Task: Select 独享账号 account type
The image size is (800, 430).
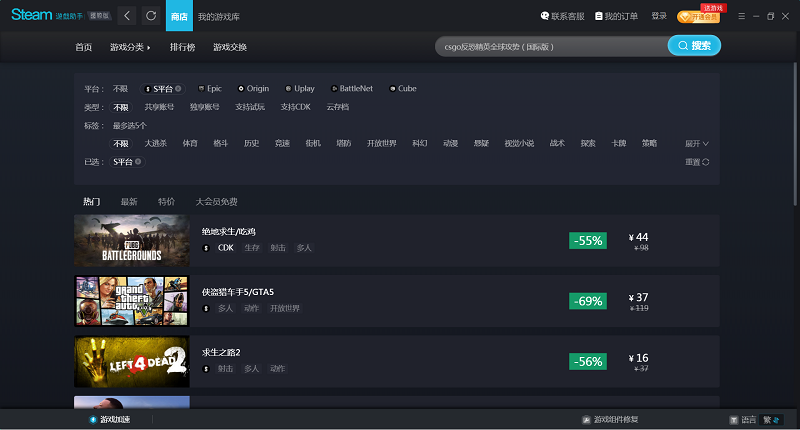Action: (x=204, y=107)
